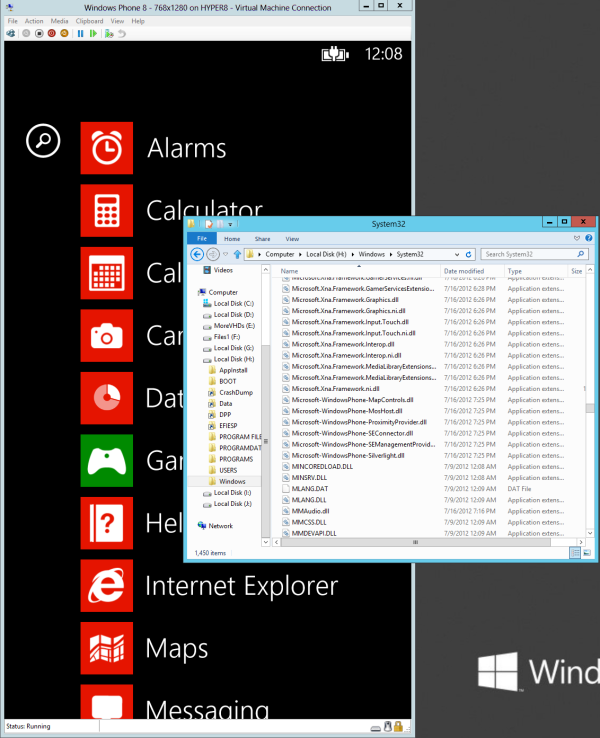
Task: Select the CrashDump folder in navigation tree
Action: (x=236, y=393)
